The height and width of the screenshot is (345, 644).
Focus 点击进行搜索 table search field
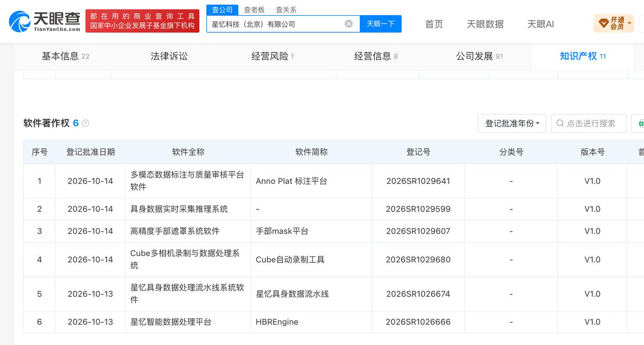click(589, 123)
